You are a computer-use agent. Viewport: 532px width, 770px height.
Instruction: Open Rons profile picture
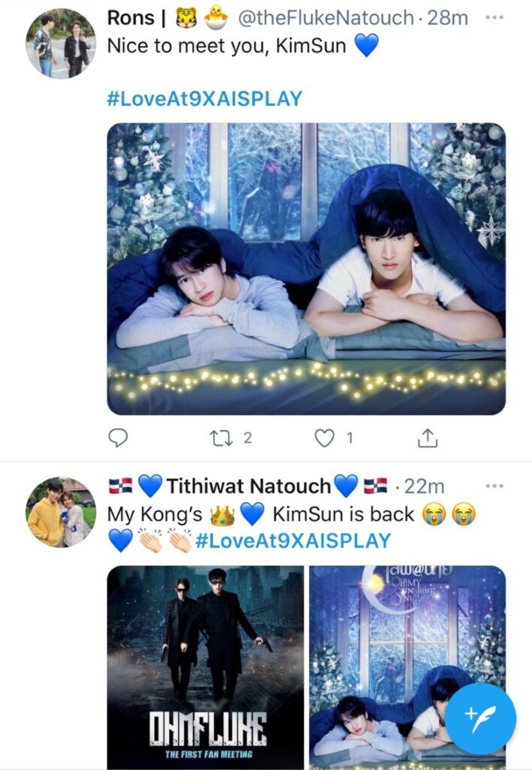pos(60,43)
